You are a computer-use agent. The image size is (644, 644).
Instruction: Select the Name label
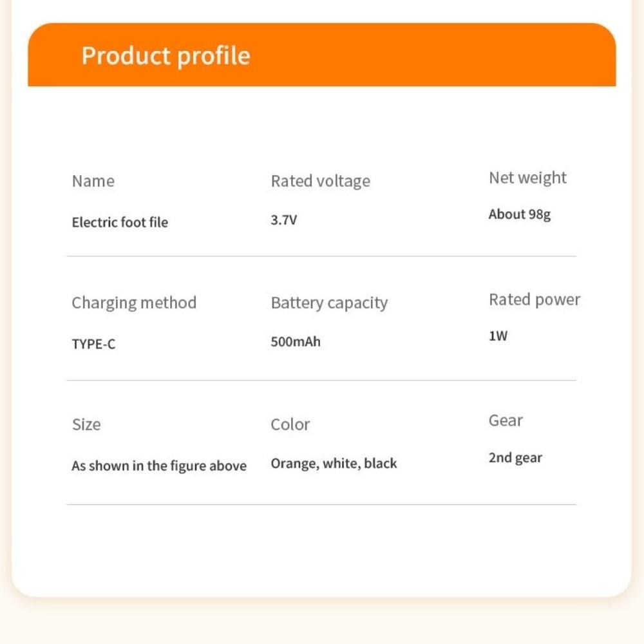pos(93,181)
